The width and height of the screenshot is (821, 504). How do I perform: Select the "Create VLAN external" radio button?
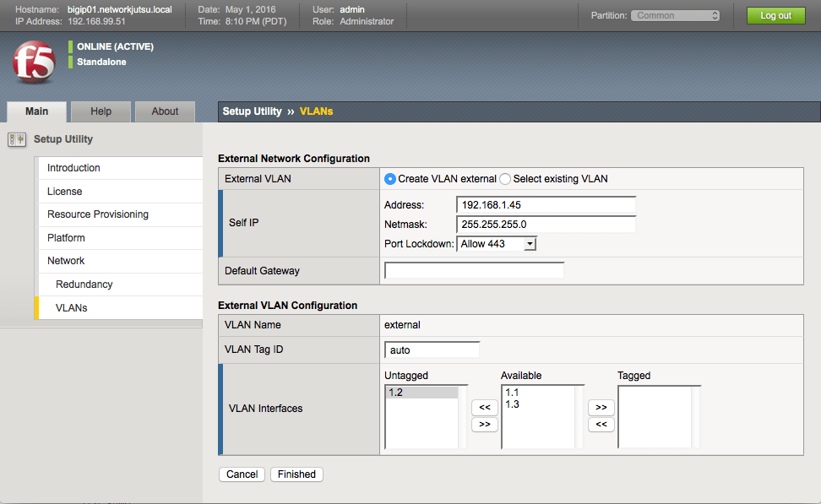pos(389,178)
